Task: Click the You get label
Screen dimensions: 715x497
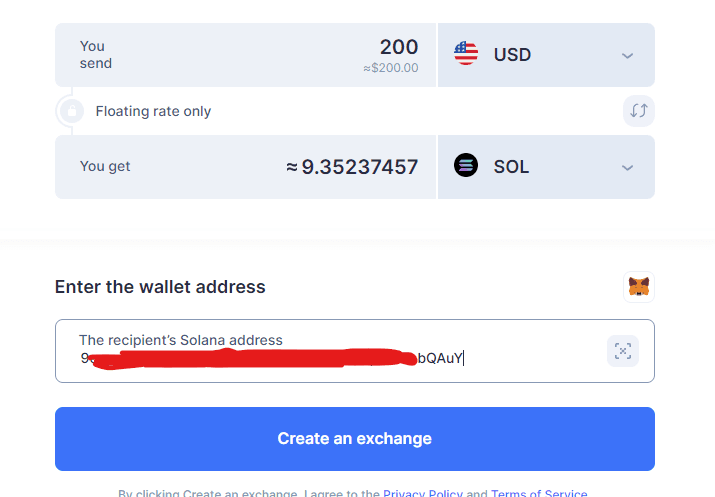Action: point(105,166)
